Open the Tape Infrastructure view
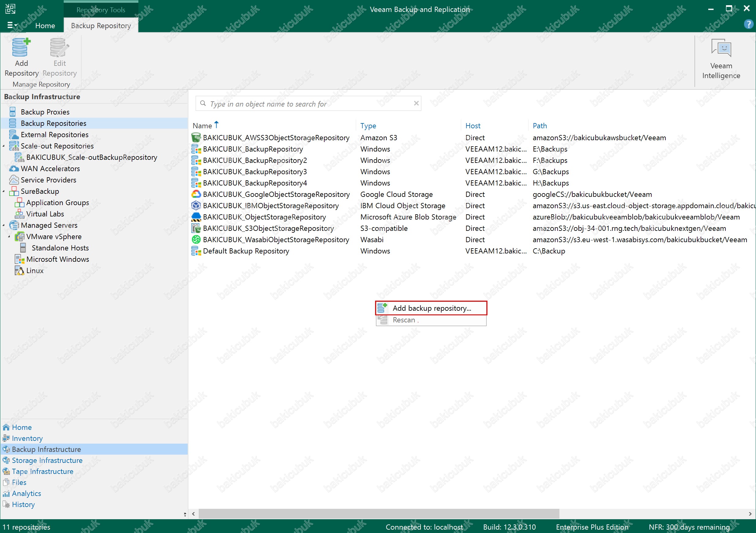This screenshot has width=756, height=533. click(43, 471)
